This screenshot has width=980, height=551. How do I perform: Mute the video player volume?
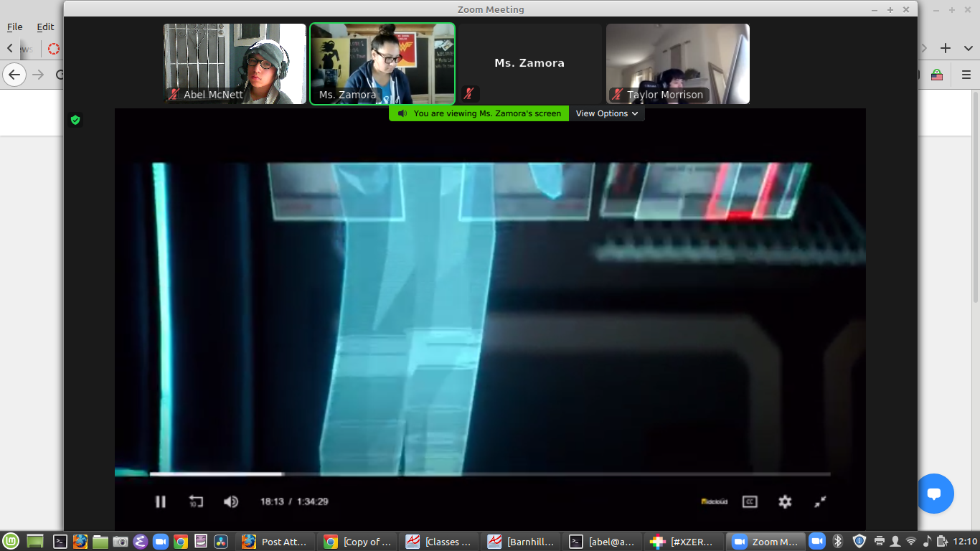231,501
